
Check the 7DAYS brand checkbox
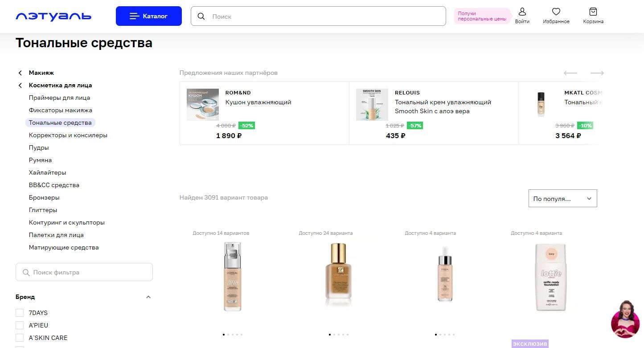20,313
